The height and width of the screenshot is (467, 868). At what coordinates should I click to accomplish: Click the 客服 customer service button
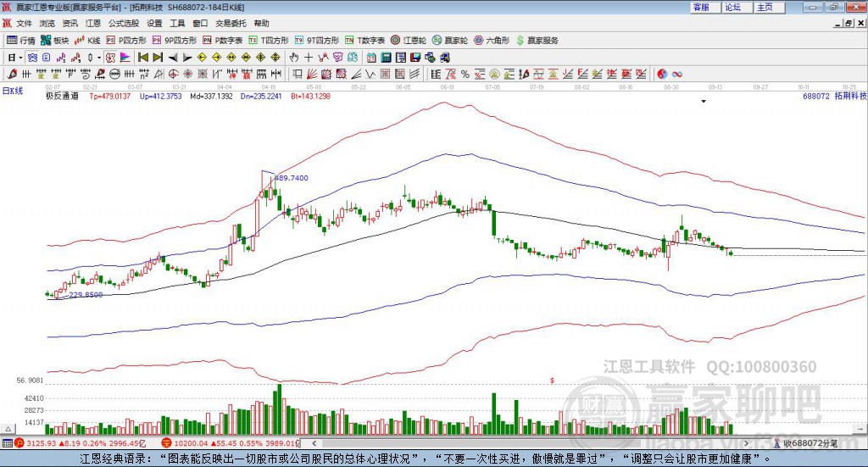701,7
